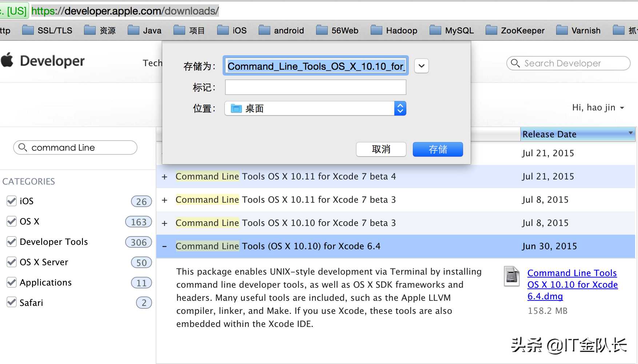Toggle the Safari category checkbox
The image size is (638, 364).
12,302
